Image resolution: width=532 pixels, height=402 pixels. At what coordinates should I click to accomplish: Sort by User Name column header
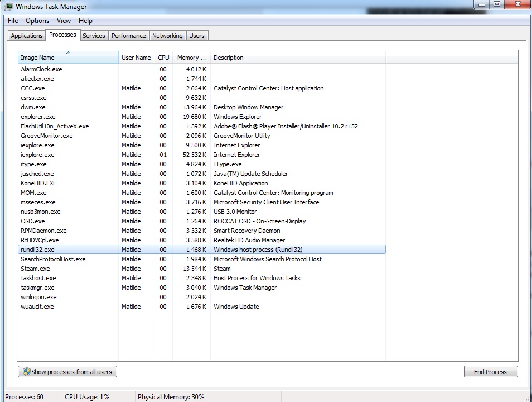pyautogui.click(x=136, y=58)
